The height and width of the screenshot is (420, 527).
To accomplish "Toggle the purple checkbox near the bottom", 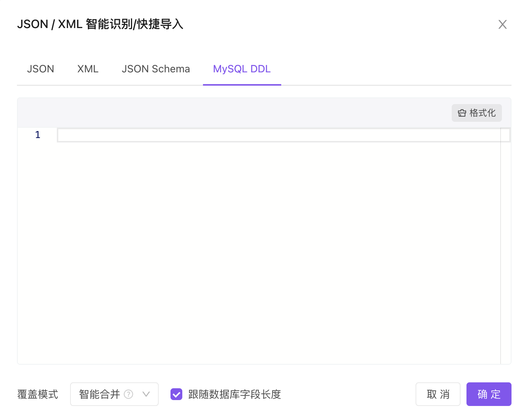I will [x=176, y=394].
